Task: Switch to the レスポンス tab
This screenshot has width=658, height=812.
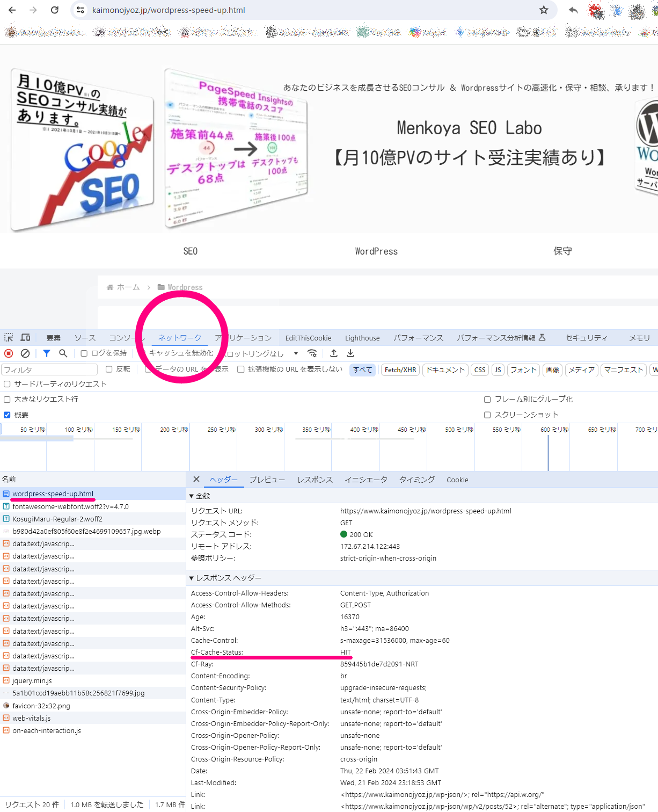Action: click(315, 480)
